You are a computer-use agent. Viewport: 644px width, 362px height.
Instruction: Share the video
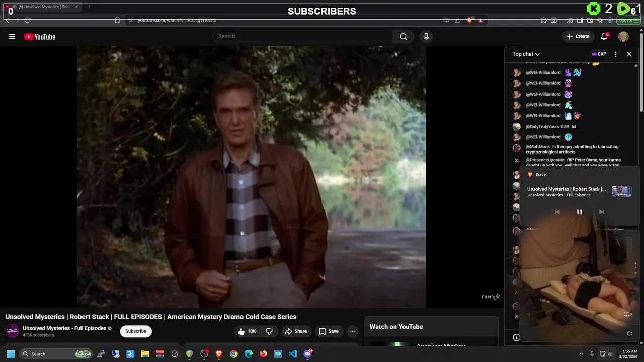click(296, 331)
